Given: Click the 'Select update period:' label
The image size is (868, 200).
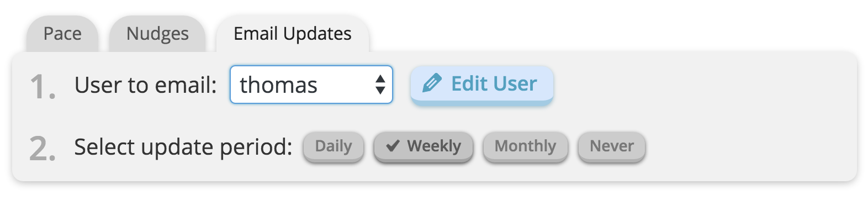Looking at the screenshot, I should click(x=183, y=147).
